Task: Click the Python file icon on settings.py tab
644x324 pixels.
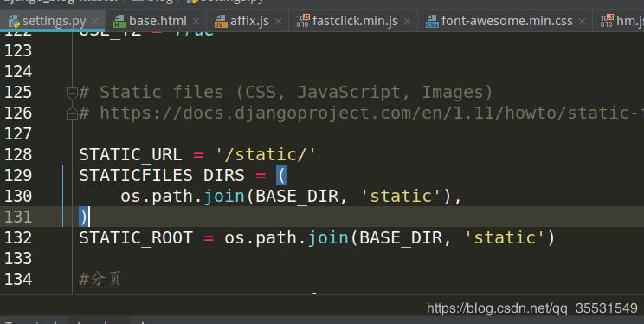Action: pos(15,21)
